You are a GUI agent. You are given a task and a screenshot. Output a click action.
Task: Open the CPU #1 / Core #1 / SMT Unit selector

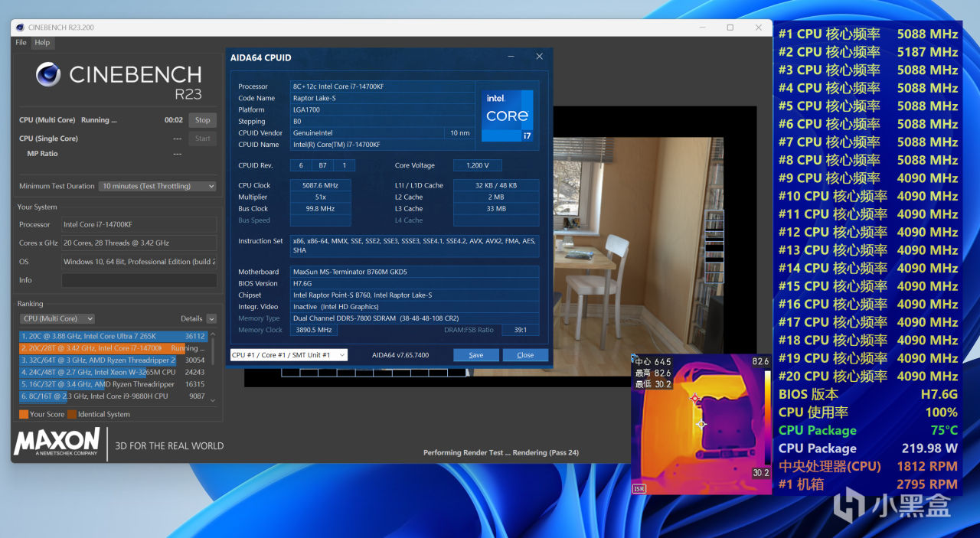tap(289, 355)
